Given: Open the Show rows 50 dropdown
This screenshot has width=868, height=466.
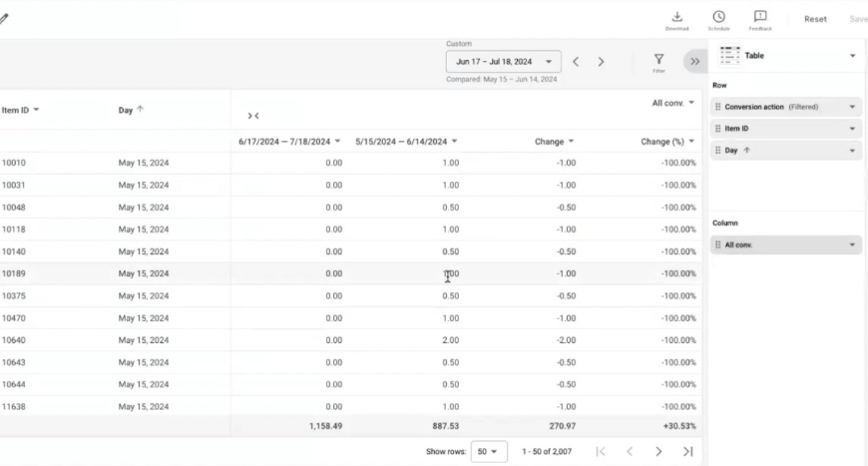Looking at the screenshot, I should click(x=489, y=452).
